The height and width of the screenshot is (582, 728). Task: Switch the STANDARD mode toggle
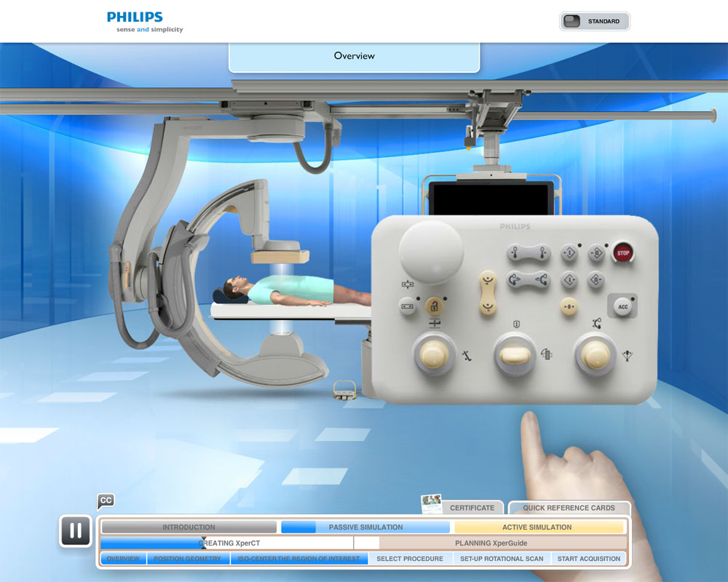594,21
